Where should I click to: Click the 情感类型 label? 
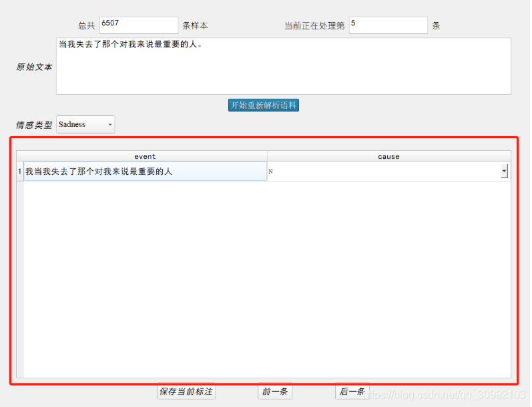34,125
